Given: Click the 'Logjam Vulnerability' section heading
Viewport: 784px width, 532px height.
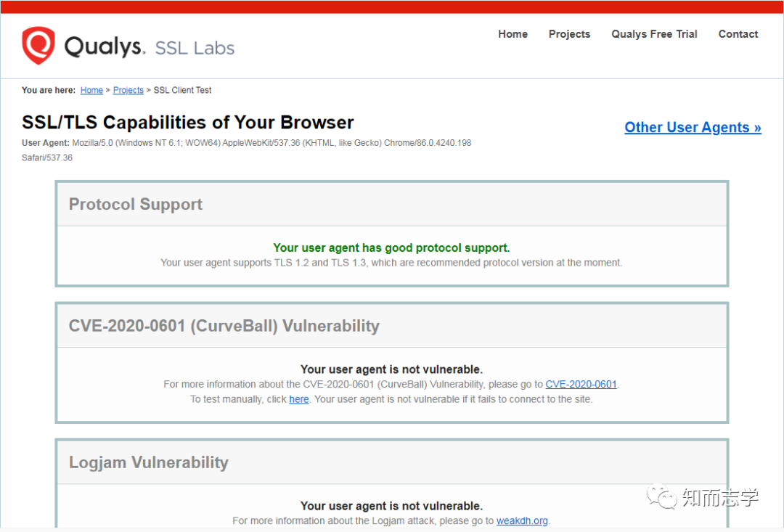Looking at the screenshot, I should pos(149,462).
